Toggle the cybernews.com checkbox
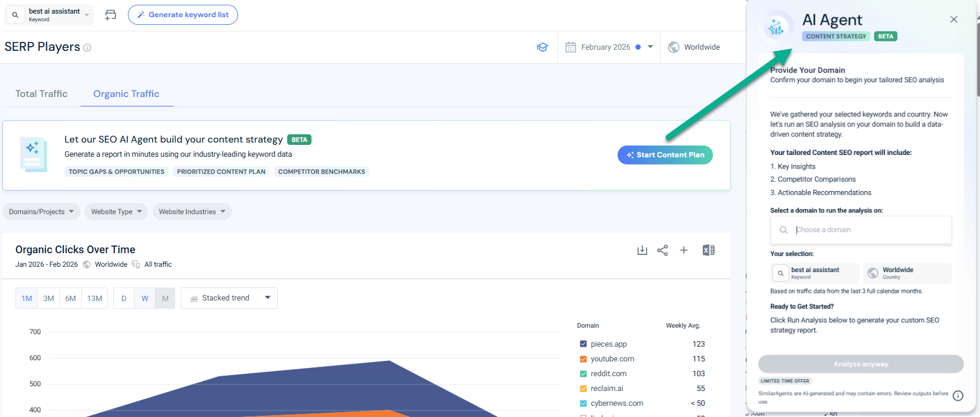 tap(583, 403)
